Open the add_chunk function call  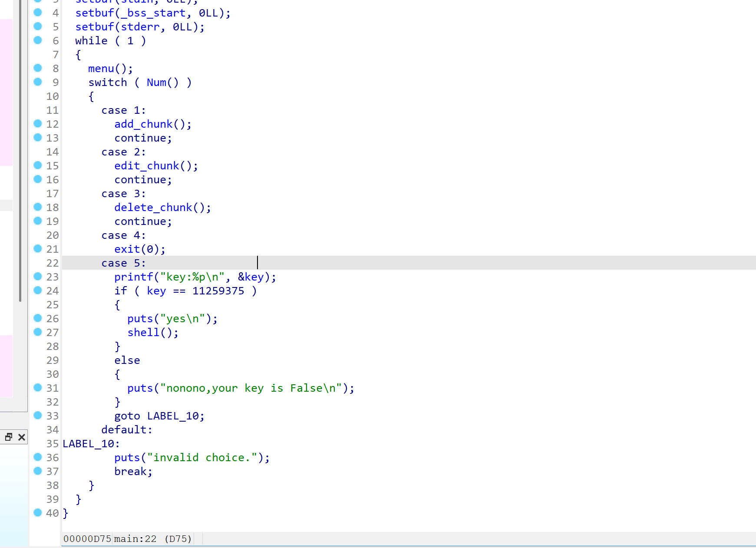coord(143,124)
